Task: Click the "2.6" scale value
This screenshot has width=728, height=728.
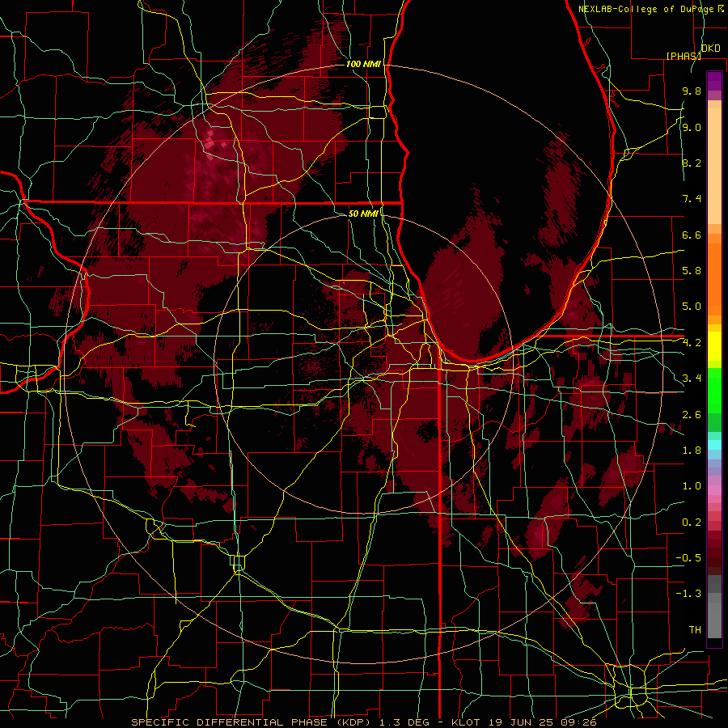Action: point(692,414)
